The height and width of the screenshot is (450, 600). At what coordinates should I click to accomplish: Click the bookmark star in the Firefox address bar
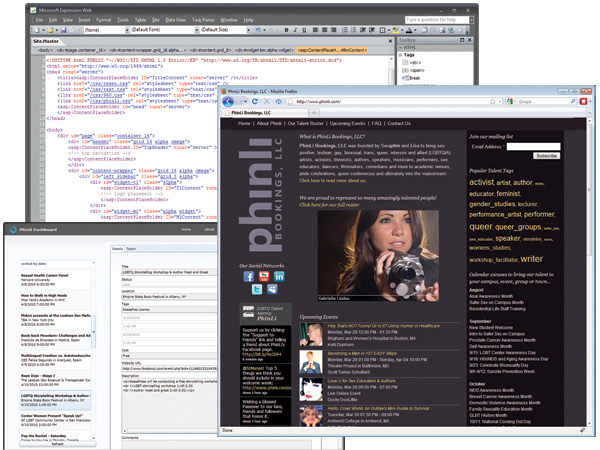tap(492, 101)
